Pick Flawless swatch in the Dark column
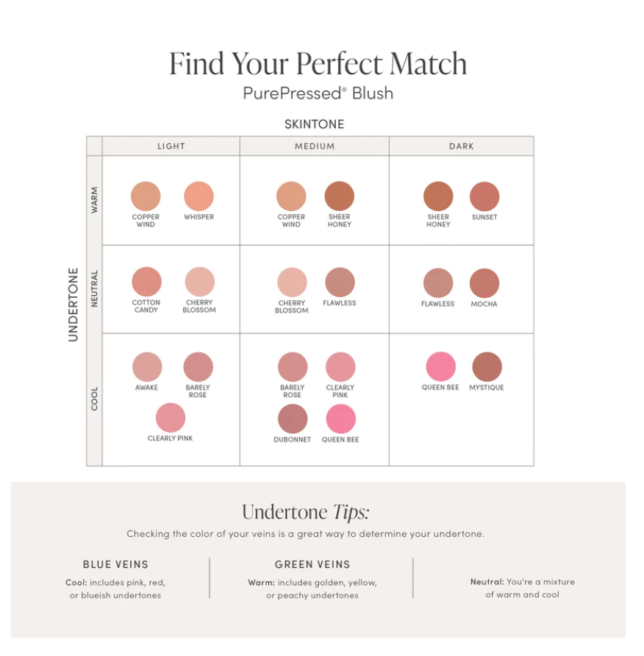 click(x=438, y=283)
